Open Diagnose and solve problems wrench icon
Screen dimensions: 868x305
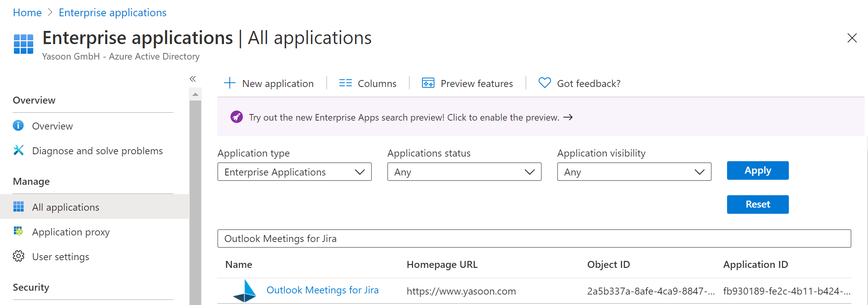pos(18,150)
